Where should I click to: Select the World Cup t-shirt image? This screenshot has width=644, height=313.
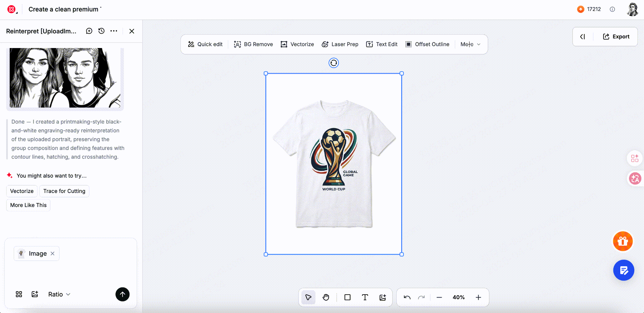tap(334, 164)
